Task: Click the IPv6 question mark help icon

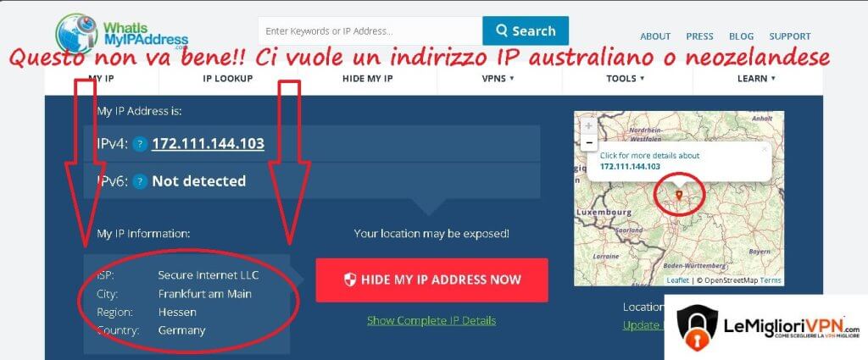Action: tap(140, 181)
